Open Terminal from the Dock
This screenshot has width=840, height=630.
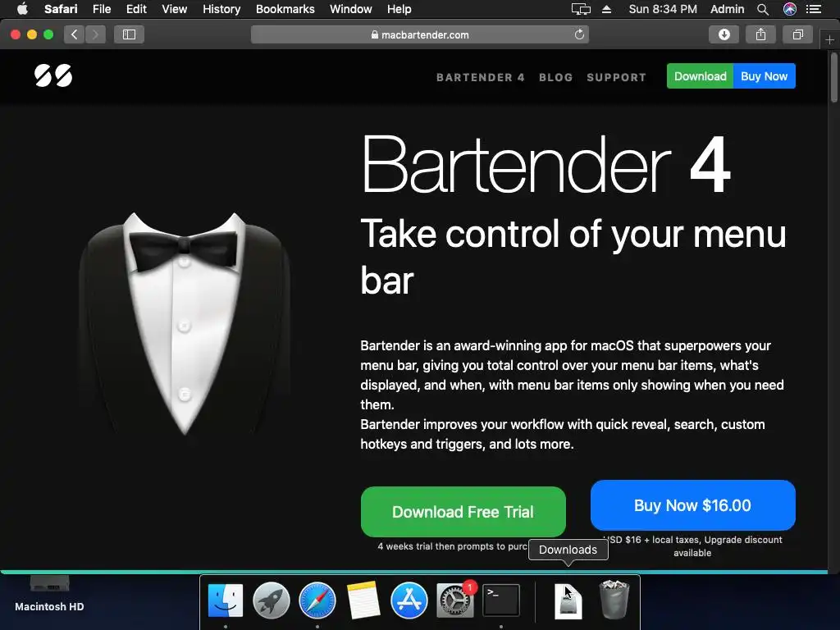(x=501, y=600)
